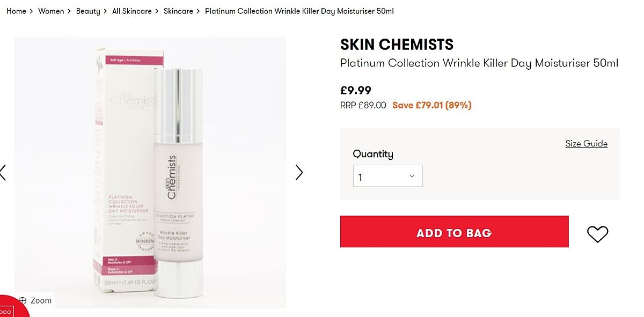Click the Wrinkle Killer Day Moisturiser product title

(479, 63)
